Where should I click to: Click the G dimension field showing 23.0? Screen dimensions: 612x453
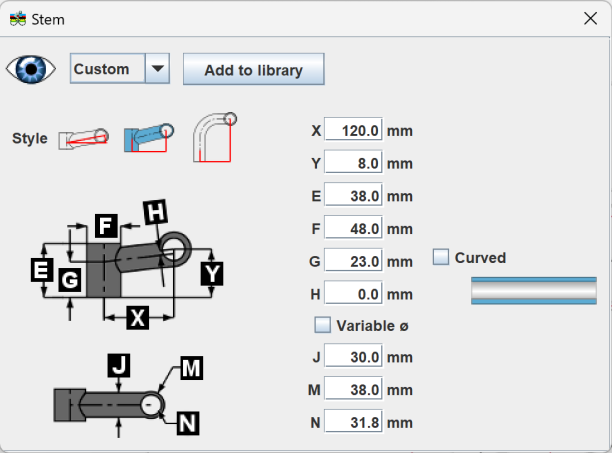coord(353,261)
